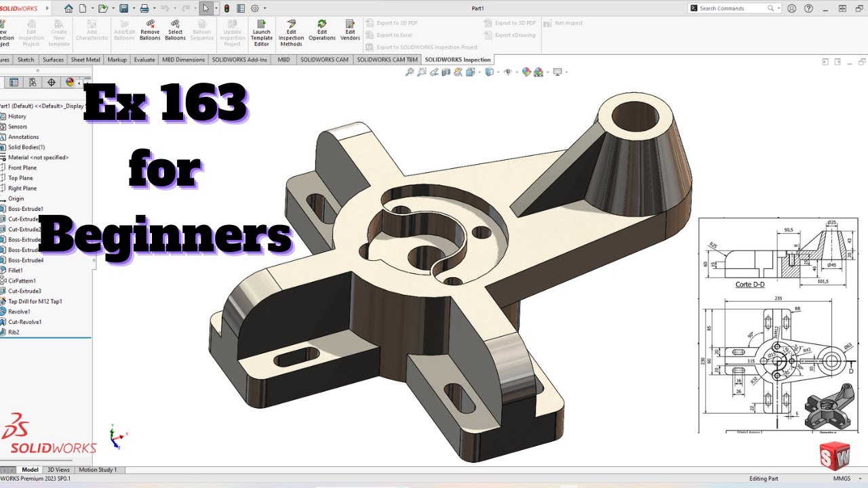
Task: Click the Rebuild traffic light icon
Action: (226, 8)
